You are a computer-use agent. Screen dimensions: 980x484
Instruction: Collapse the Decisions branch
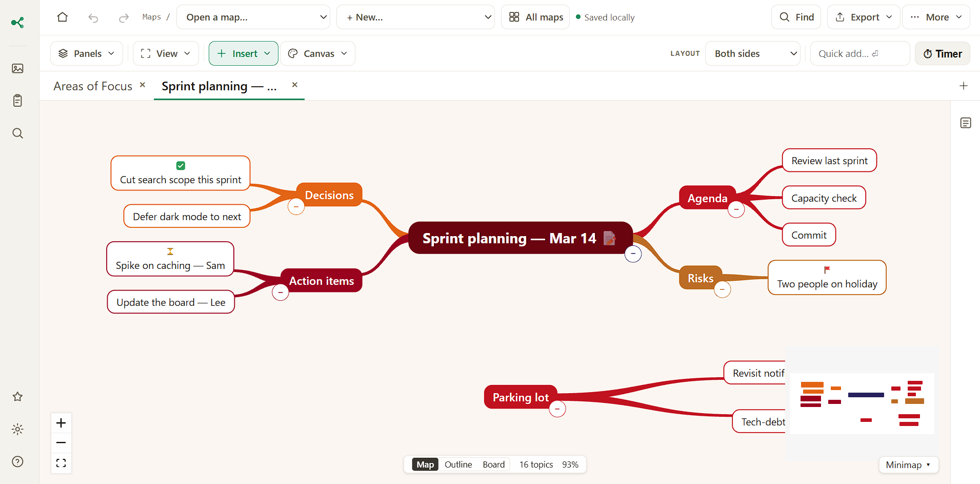[x=296, y=206]
